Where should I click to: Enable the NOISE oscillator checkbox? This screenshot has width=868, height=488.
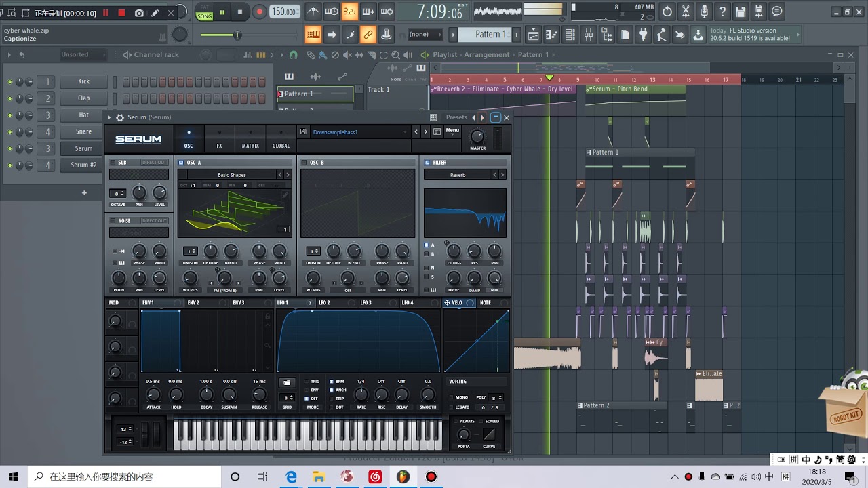click(x=113, y=220)
